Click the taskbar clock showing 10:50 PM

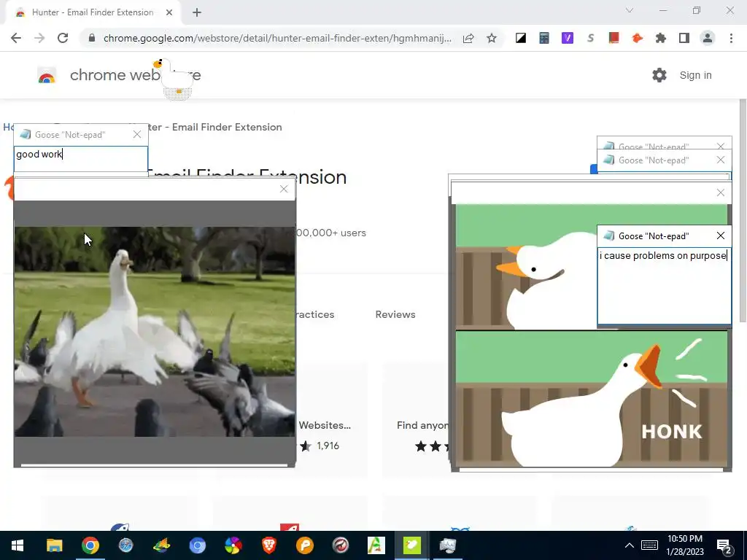click(684, 545)
